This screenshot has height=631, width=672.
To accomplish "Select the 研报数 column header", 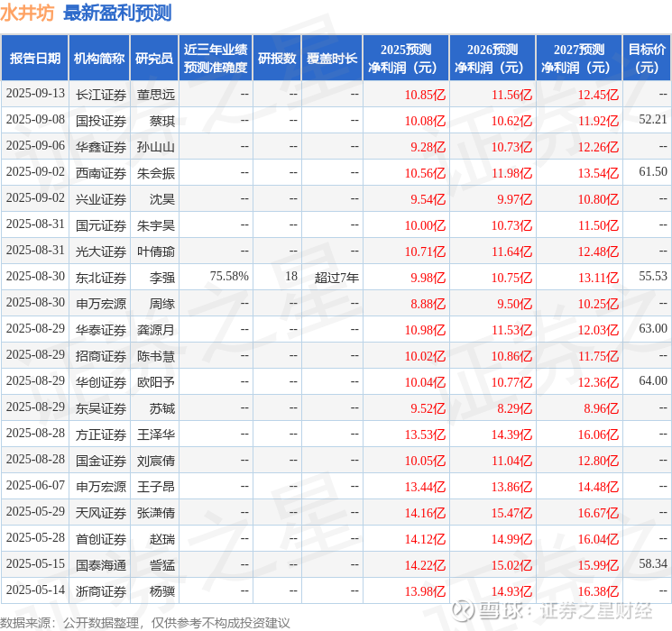I will click(277, 59).
